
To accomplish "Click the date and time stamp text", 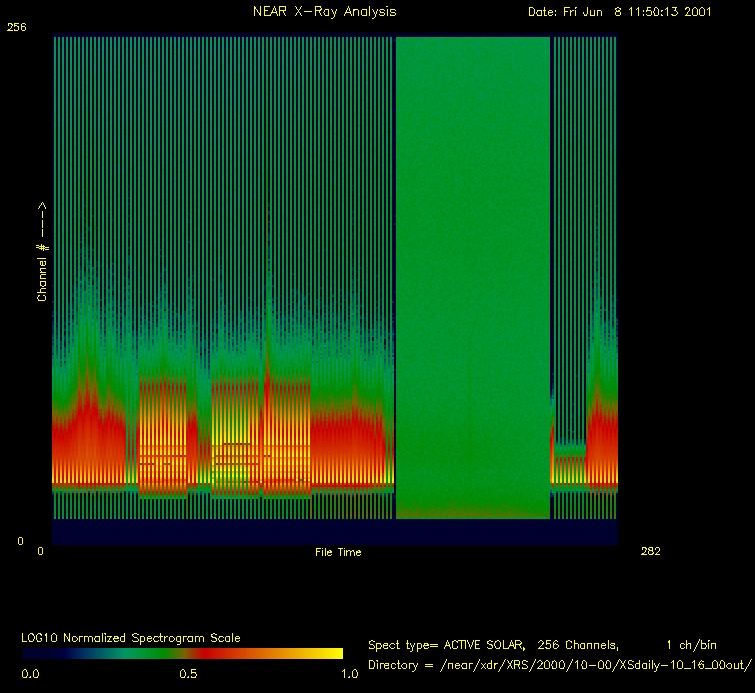I will tap(619, 12).
